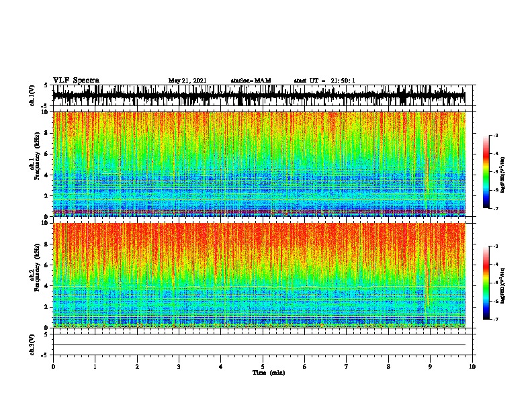Viewport: 532px width, 411px height.
Task: Click the ch.3(V) axis label
Action: [x=32, y=345]
